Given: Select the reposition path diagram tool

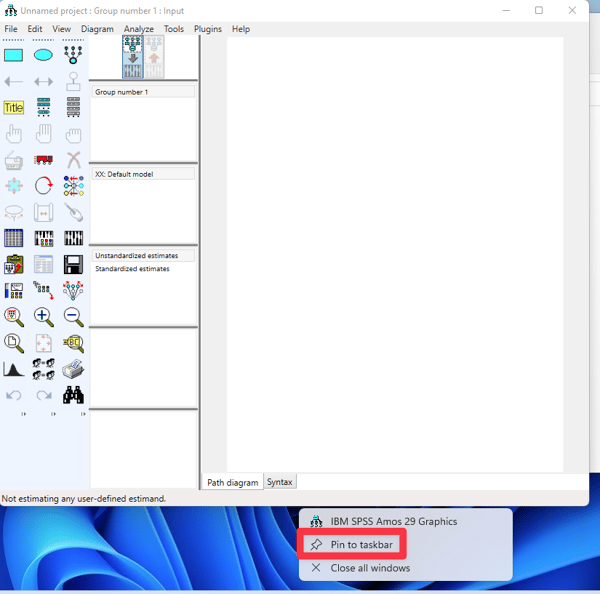Looking at the screenshot, I should (x=43, y=212).
